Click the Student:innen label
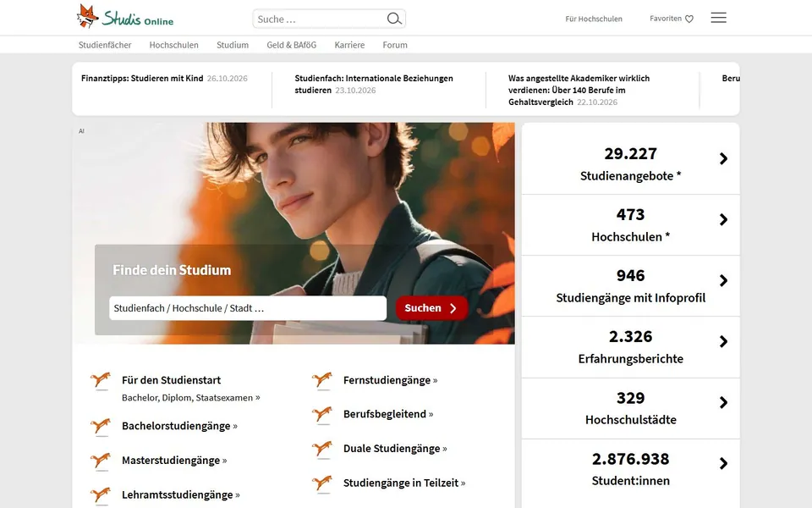 (x=630, y=481)
